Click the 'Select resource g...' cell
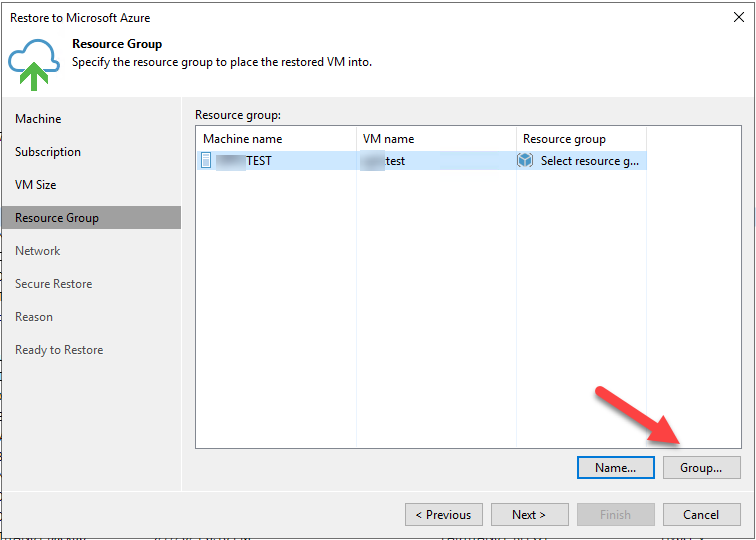Screen dimensions: 756x540 pos(581,160)
